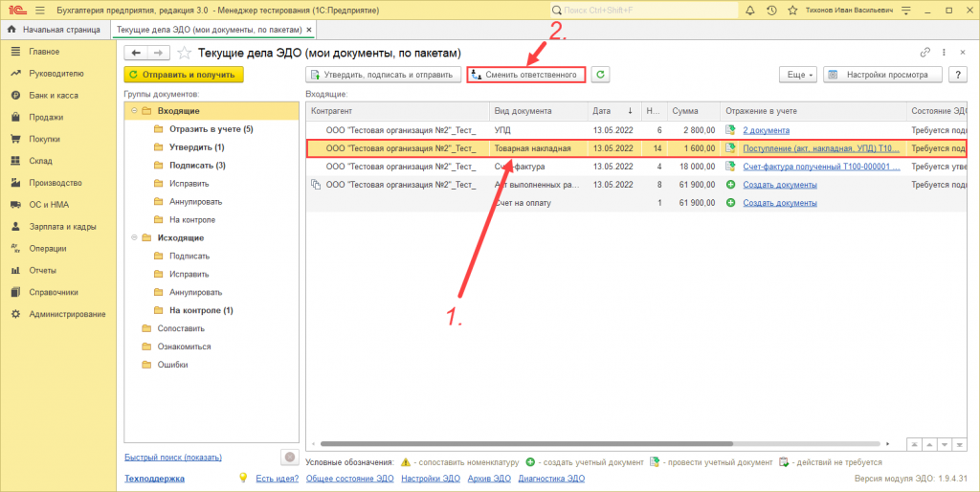
Task: Select На контроле (1) folder
Action: (x=201, y=310)
